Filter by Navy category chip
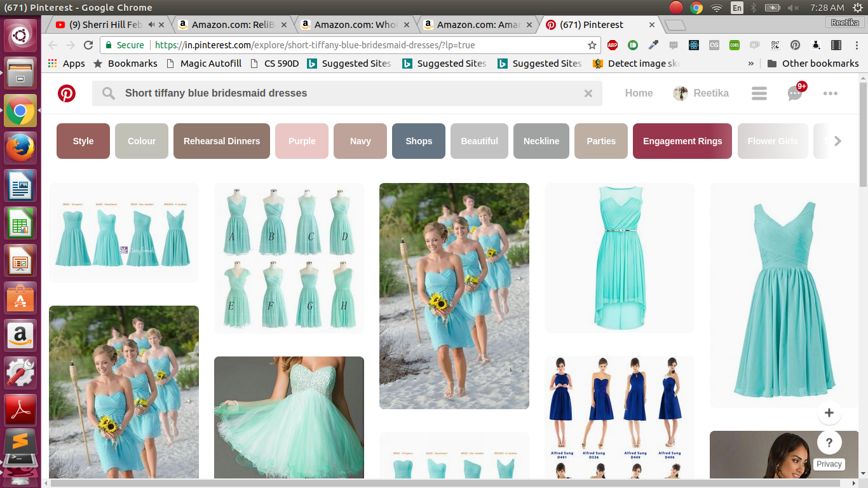 [x=360, y=141]
